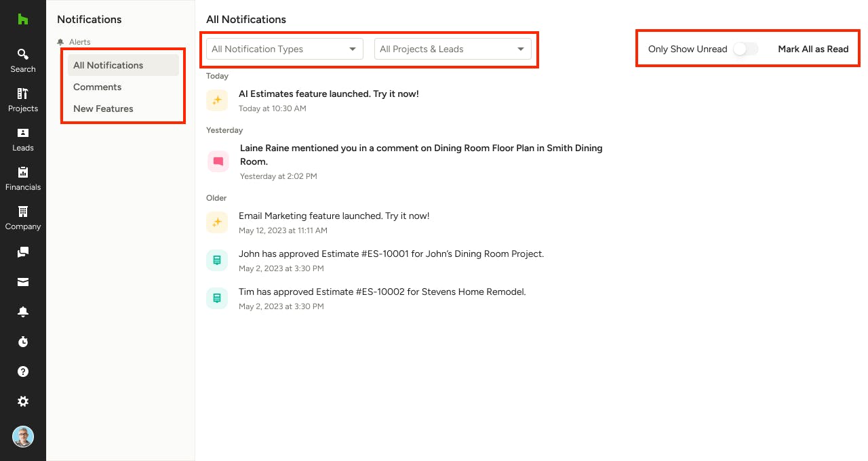Image resolution: width=868 pixels, height=461 pixels.
Task: Click the 'Older' group heading
Action: coord(216,198)
